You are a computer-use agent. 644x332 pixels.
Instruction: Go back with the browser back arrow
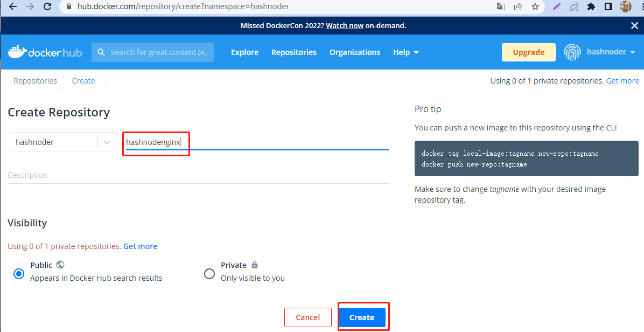[x=13, y=6]
